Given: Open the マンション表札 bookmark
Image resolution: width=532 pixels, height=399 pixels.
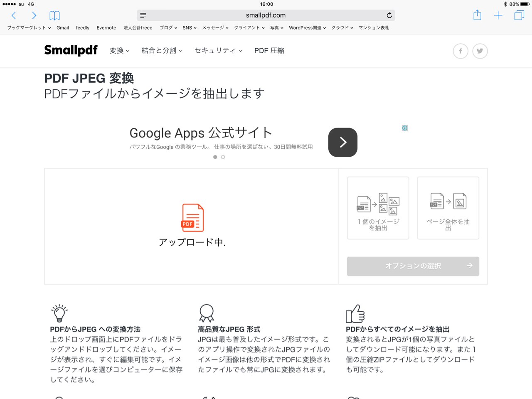Looking at the screenshot, I should [374, 28].
